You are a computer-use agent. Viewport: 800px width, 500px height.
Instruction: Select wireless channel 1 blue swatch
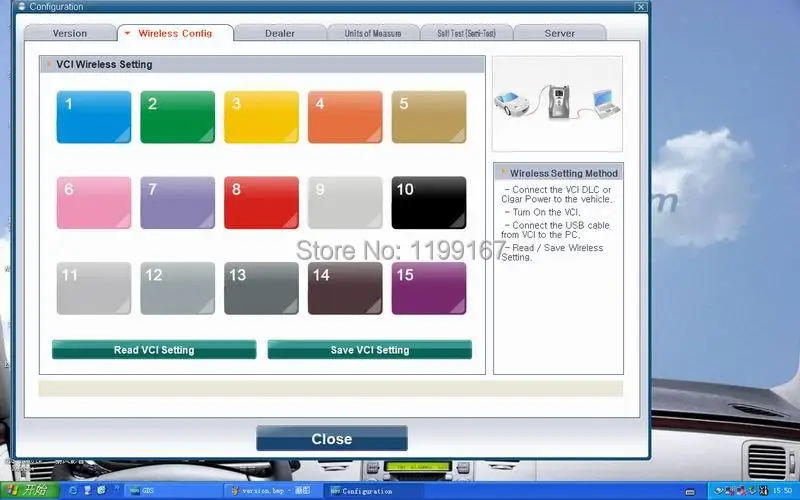click(94, 117)
